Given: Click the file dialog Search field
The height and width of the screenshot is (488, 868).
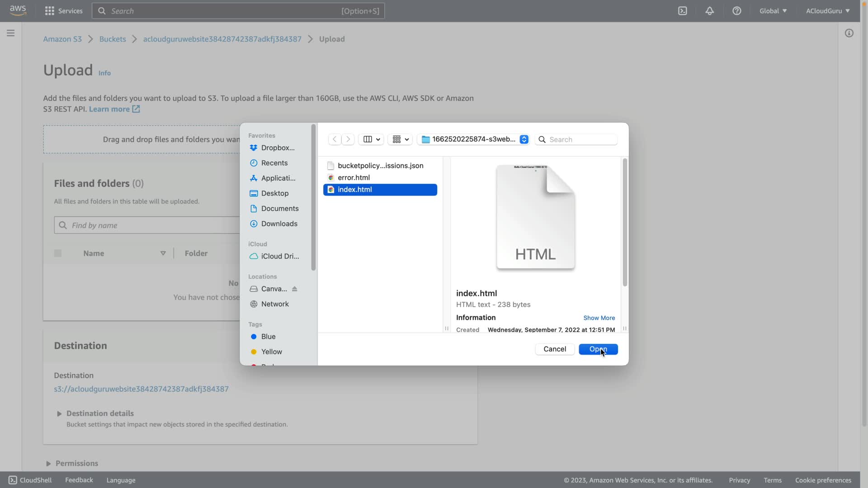Looking at the screenshot, I should [581, 139].
